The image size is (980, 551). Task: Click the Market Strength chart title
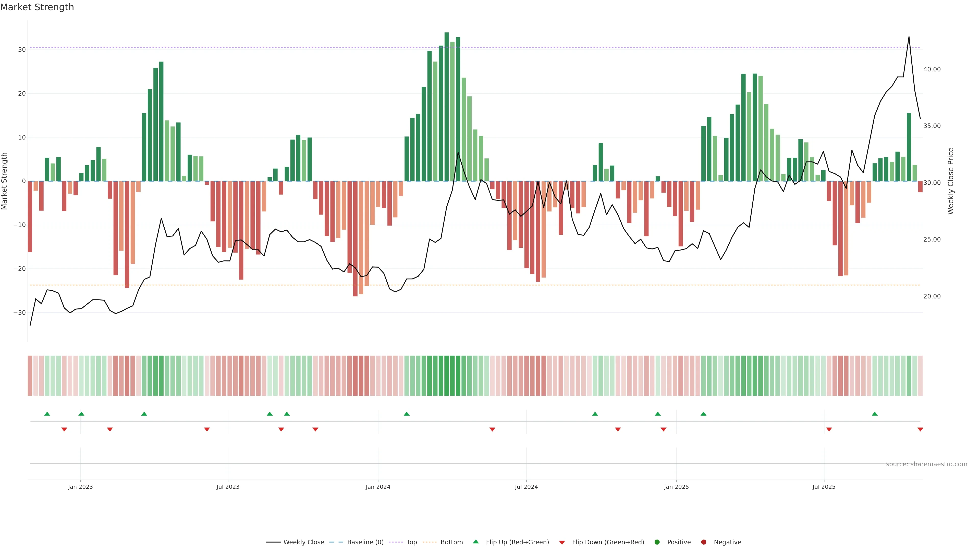coord(37,7)
